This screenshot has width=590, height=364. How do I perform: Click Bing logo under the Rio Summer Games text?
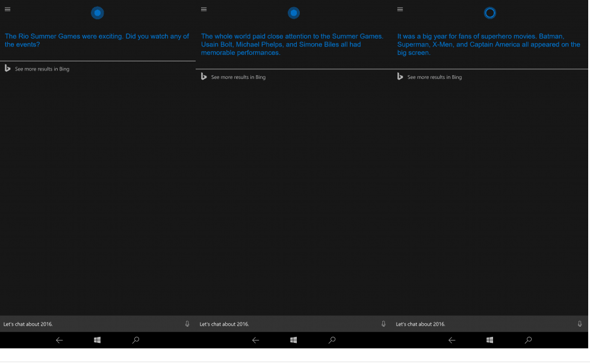(7, 69)
